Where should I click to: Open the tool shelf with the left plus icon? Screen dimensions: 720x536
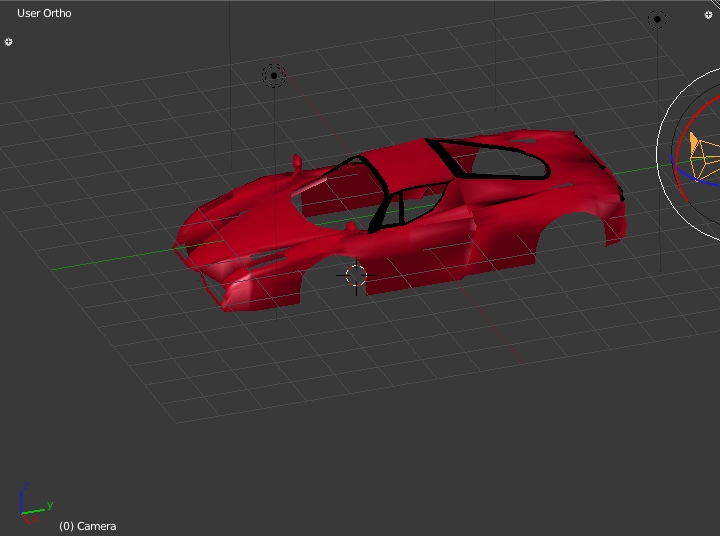pos(8,42)
